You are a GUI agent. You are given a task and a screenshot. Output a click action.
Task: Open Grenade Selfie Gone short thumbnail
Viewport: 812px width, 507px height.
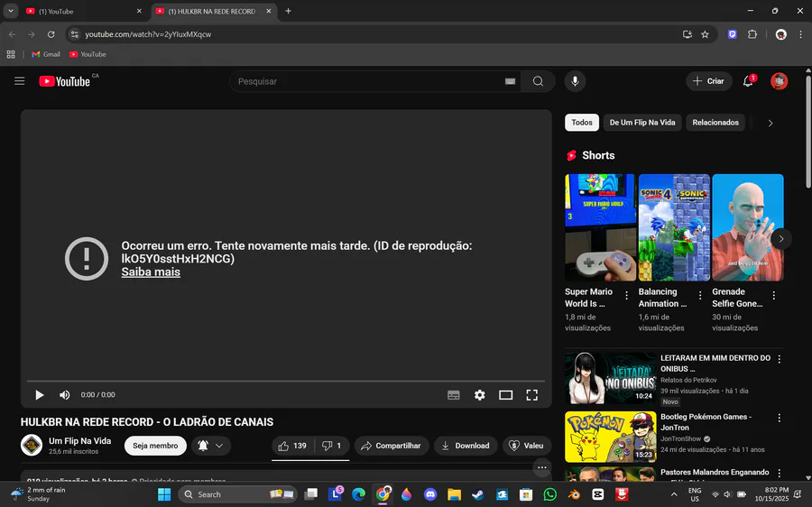[x=748, y=227]
